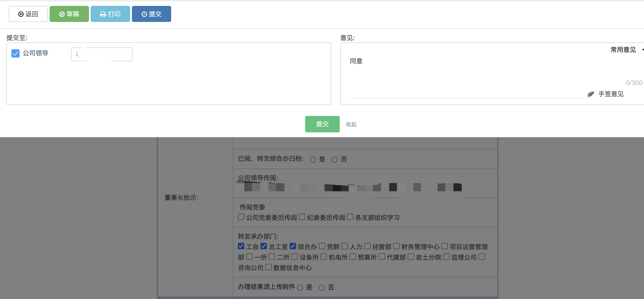Select 否 for 办理结果须上传附件

point(322,288)
